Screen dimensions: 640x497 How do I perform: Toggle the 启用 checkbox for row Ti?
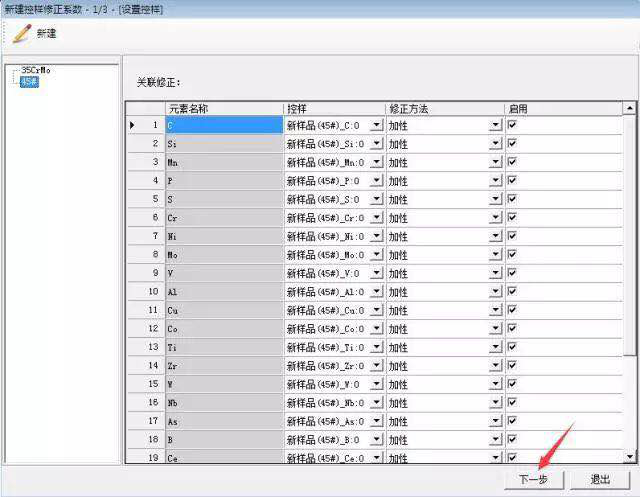(x=512, y=346)
